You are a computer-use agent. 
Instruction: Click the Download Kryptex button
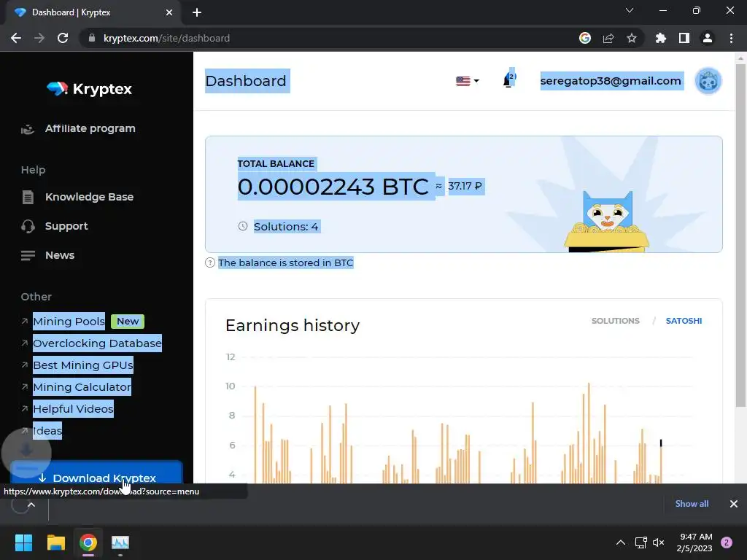pyautogui.click(x=97, y=472)
